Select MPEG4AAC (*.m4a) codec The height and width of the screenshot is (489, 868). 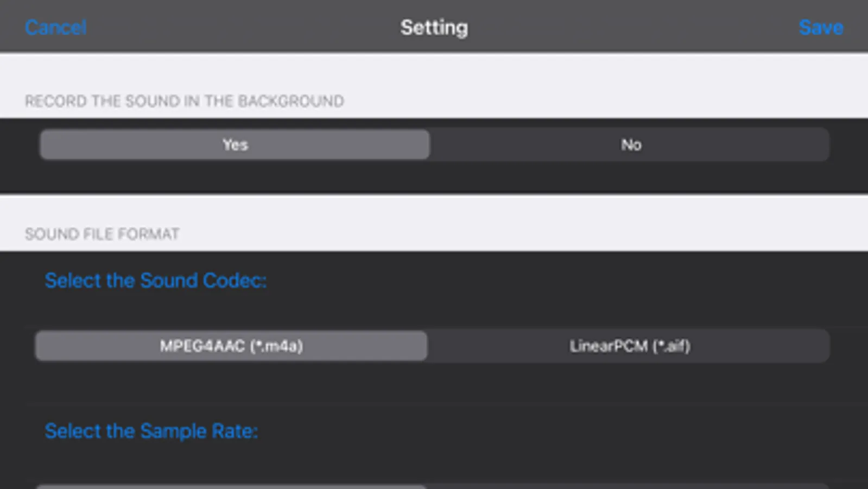tap(231, 346)
